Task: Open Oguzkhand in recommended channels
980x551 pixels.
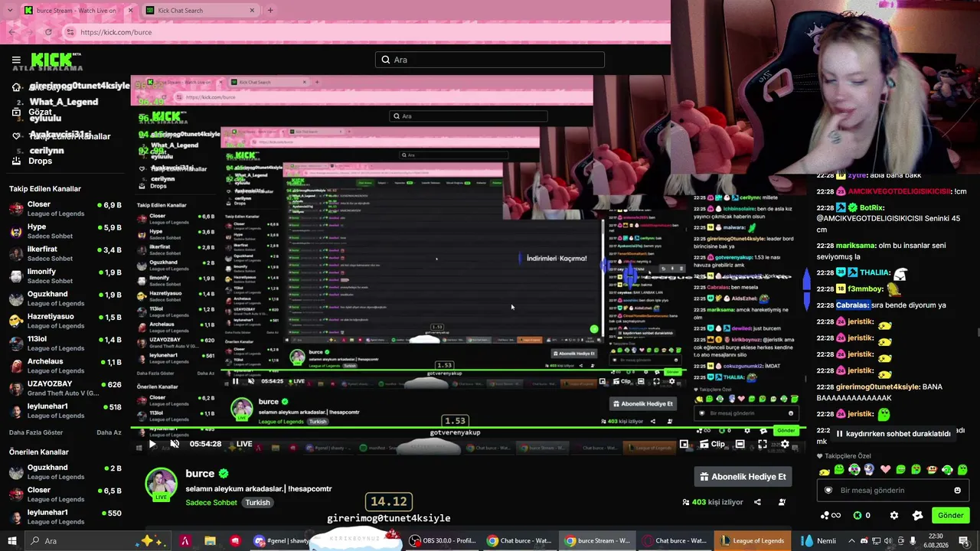Action: tap(65, 471)
